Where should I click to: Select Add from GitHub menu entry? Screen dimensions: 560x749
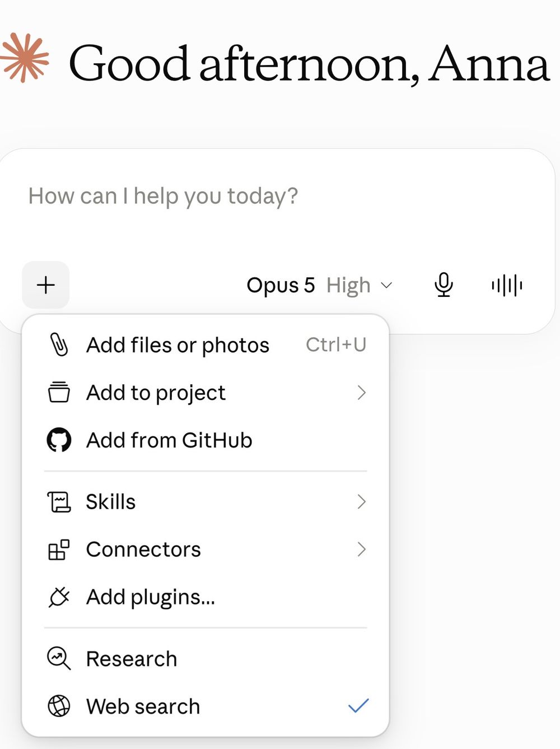pyautogui.click(x=206, y=440)
